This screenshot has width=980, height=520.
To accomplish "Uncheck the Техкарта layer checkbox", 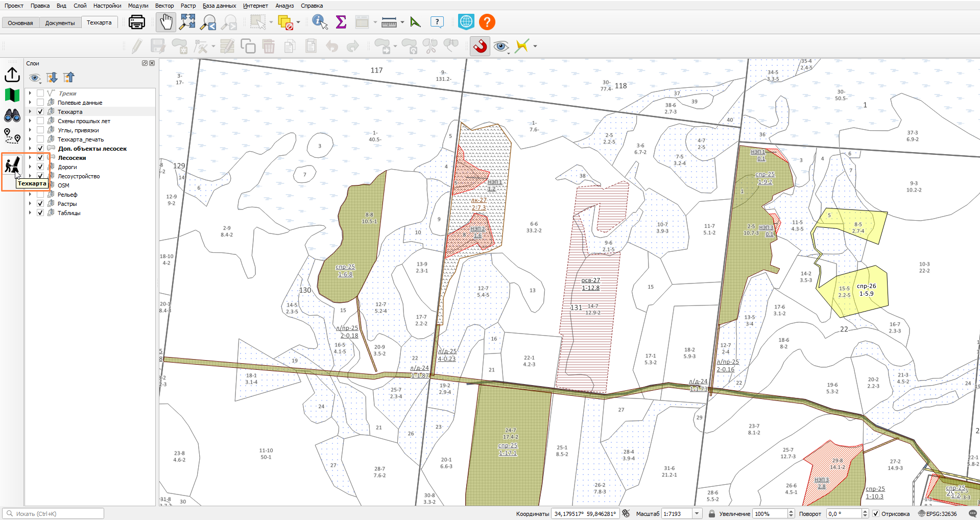I will pyautogui.click(x=40, y=111).
